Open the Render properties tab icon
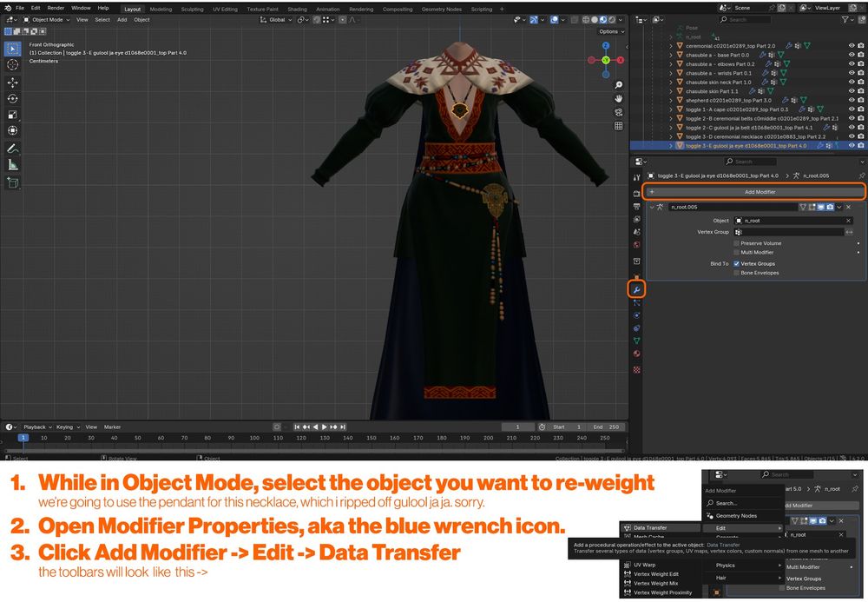 636,193
